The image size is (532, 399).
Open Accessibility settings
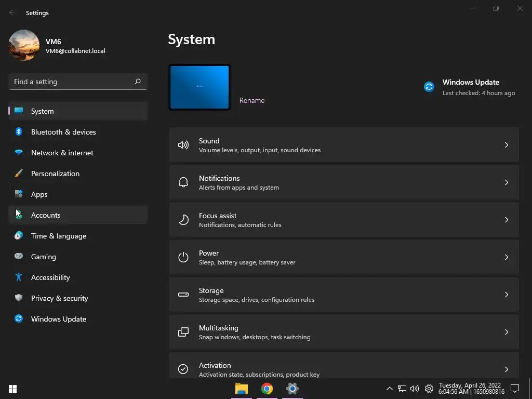[78, 277]
